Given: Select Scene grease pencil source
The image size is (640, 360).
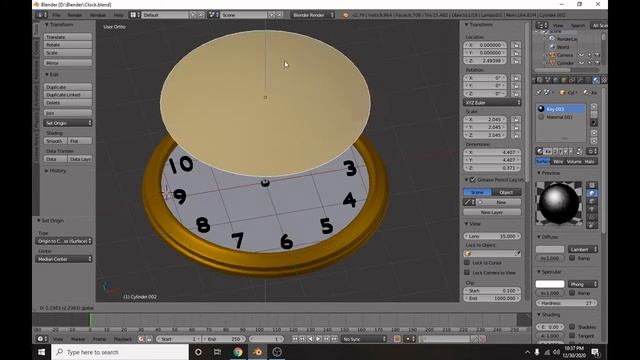Looking at the screenshot, I should tap(477, 192).
